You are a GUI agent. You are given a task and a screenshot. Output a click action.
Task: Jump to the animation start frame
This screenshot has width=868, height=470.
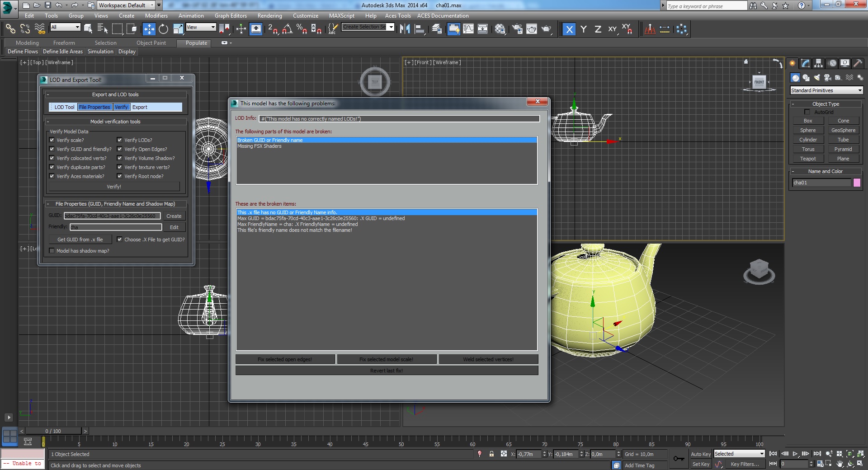click(773, 454)
